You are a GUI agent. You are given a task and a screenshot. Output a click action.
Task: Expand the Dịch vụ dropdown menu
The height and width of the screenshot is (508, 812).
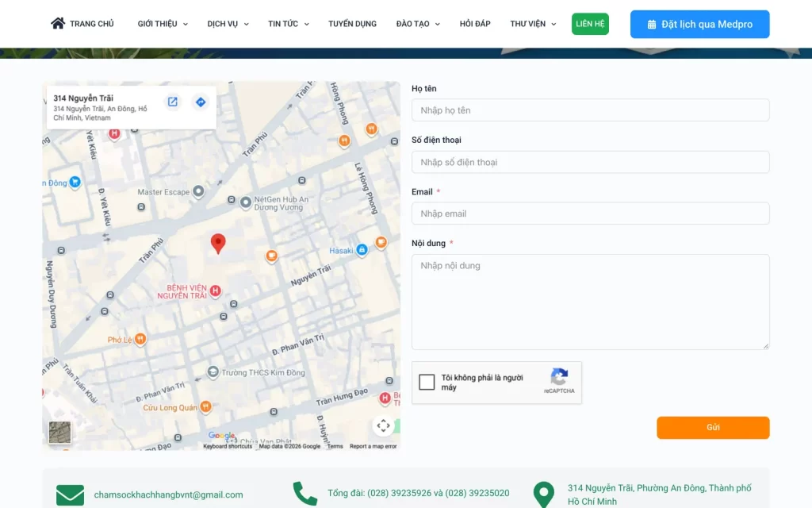(228, 24)
